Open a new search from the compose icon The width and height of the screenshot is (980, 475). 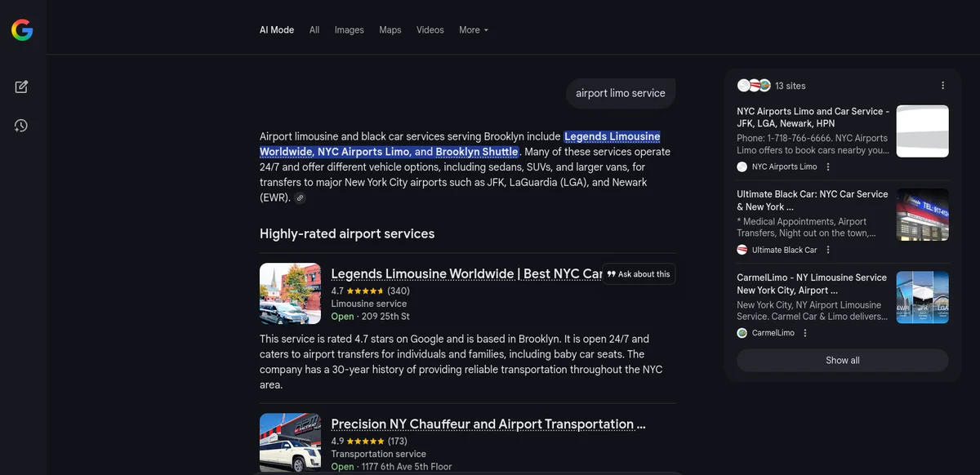coord(20,86)
